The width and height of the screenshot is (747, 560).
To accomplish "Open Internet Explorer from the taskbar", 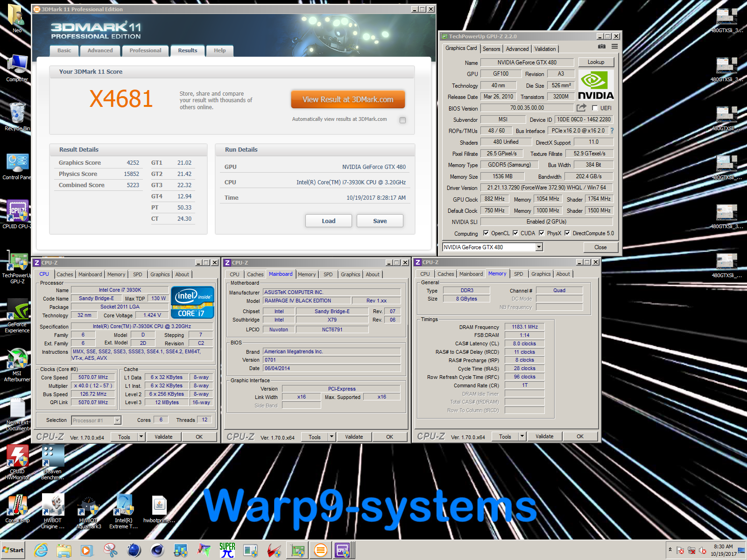I will [x=41, y=551].
